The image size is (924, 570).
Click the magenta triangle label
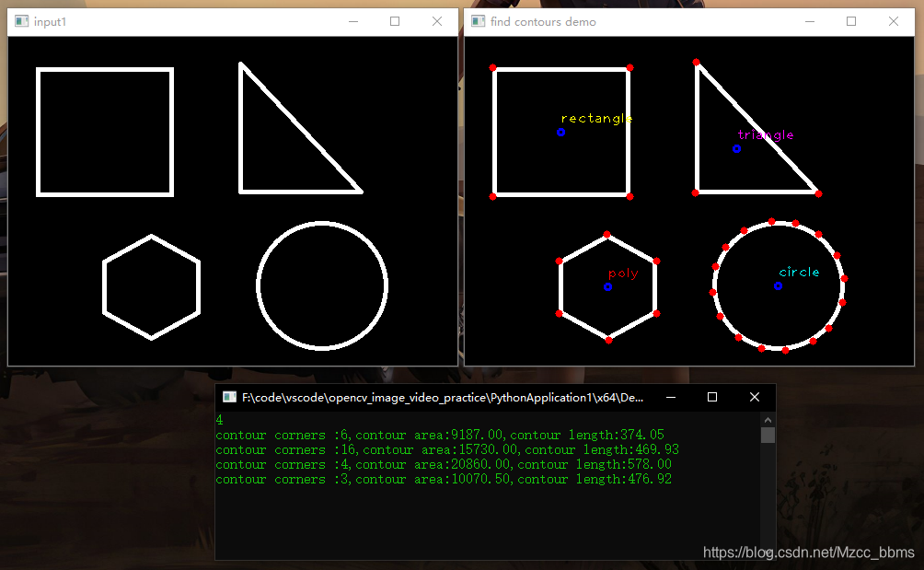tap(766, 135)
